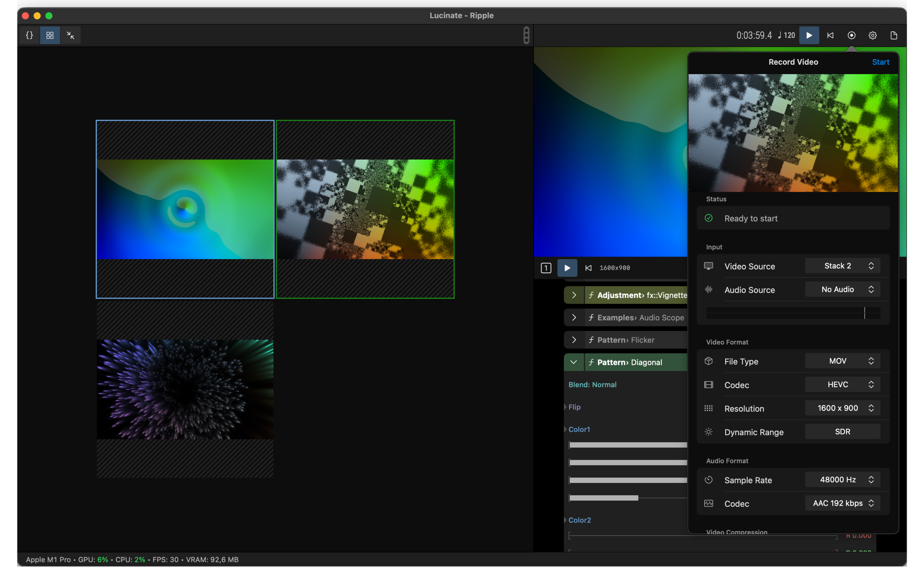This screenshot has height=578, width=924.
Task: Select the Pattern Diagonal layer row
Action: click(636, 362)
